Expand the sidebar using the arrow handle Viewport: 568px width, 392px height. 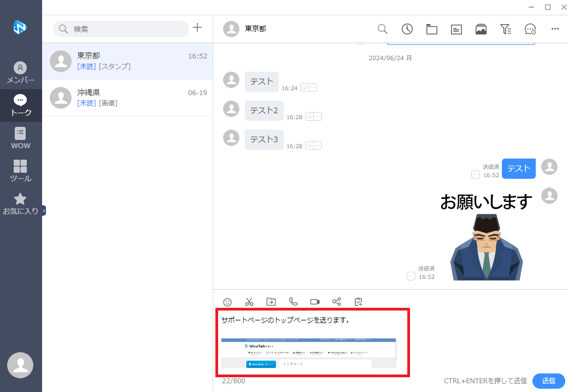click(x=44, y=210)
